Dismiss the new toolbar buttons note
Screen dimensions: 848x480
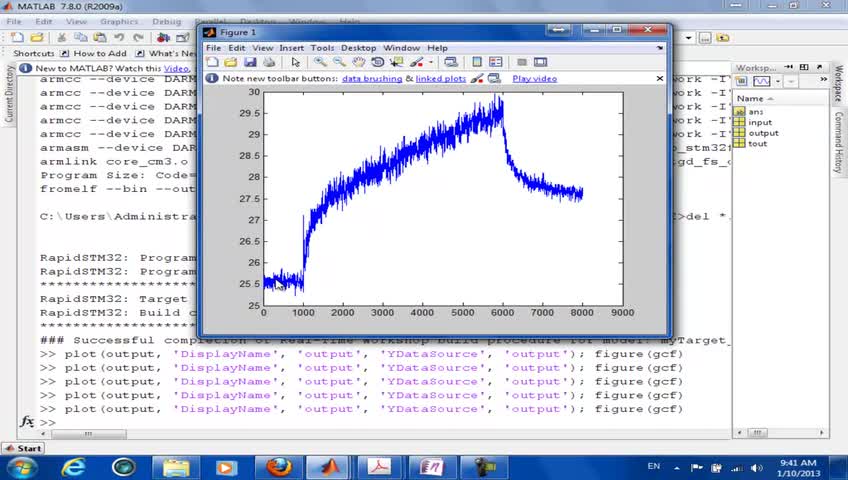tap(660, 78)
